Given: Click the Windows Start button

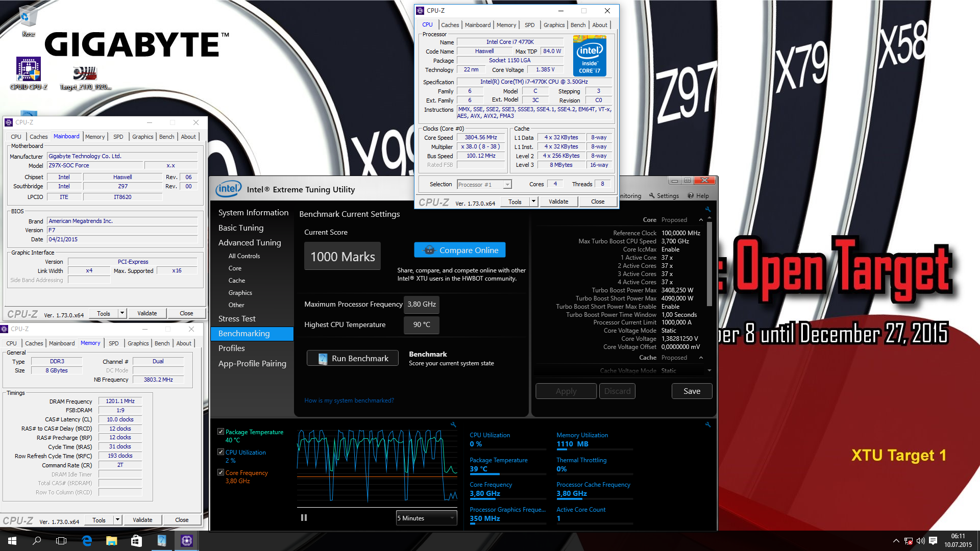Looking at the screenshot, I should tap(12, 541).
